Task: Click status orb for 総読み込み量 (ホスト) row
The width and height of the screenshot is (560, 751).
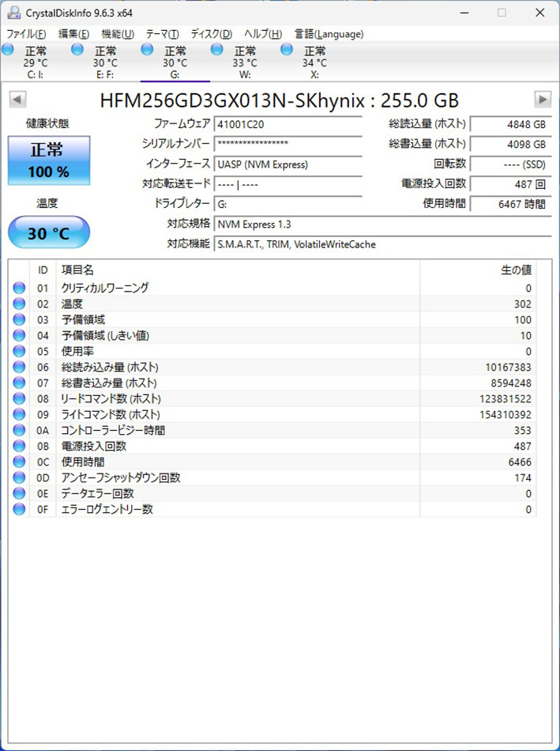Action: (x=19, y=367)
